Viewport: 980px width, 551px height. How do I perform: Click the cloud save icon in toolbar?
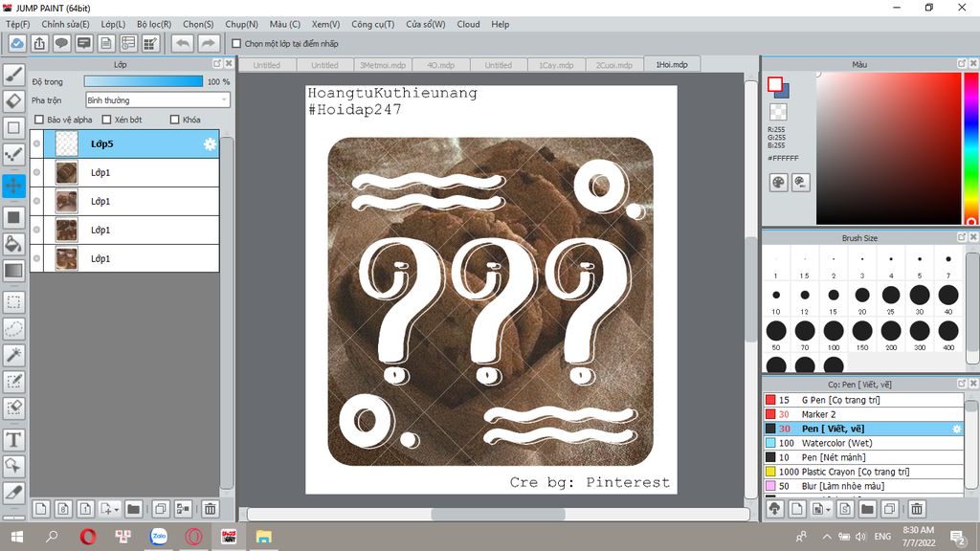[x=17, y=43]
